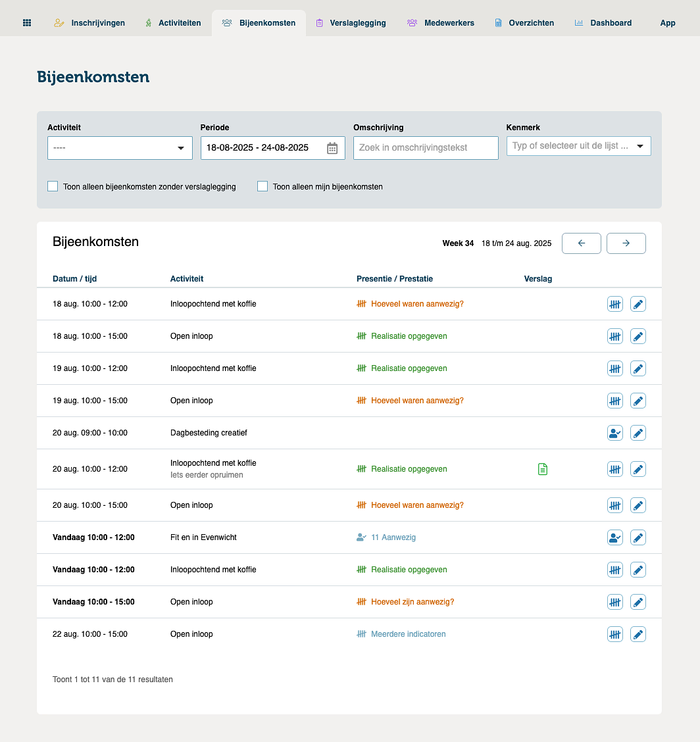
Task: Edit 20 aug. Inloopochtend met koffie row
Action: tap(638, 470)
